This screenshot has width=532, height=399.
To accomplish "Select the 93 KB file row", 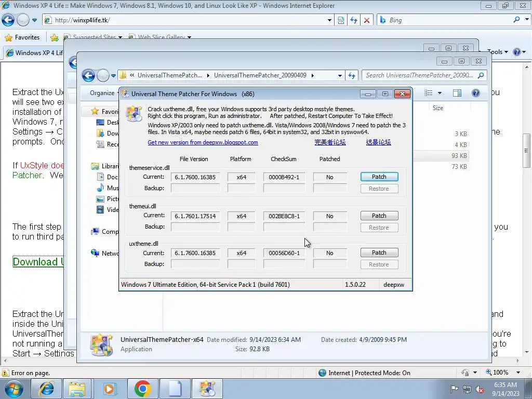I will pyautogui.click(x=441, y=156).
